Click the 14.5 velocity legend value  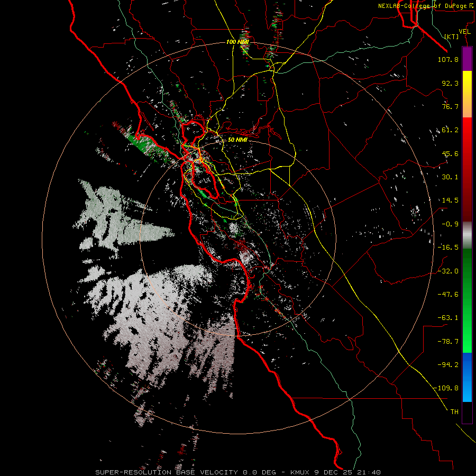click(450, 200)
